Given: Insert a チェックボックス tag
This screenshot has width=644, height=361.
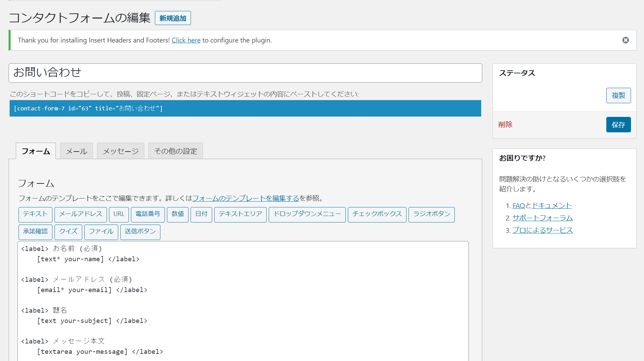Looking at the screenshot, I should [x=377, y=214].
